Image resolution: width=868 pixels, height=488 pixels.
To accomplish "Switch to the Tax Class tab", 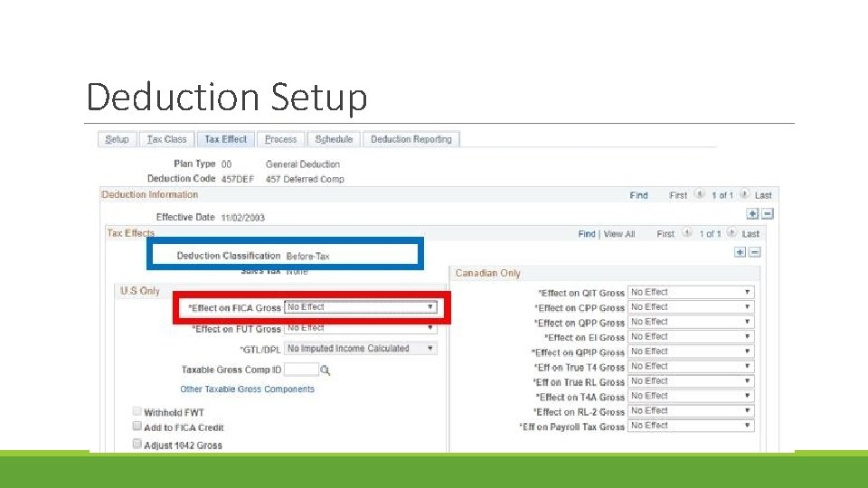I will (166, 139).
